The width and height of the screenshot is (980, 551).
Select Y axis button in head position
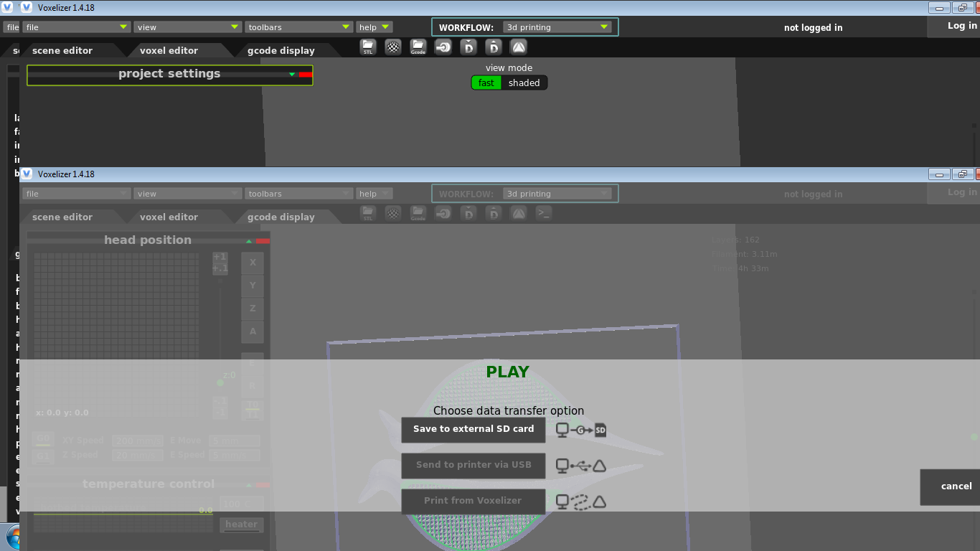[x=253, y=286]
